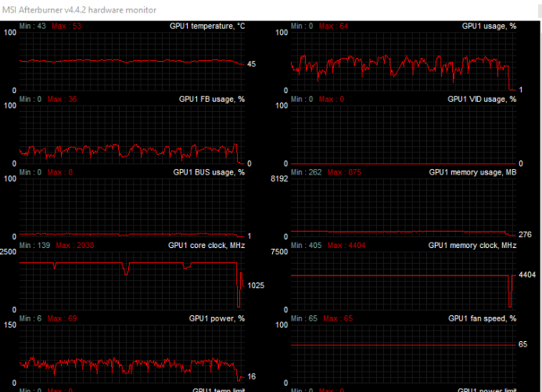Image resolution: width=542 pixels, height=392 pixels.
Task: Click current temperature reading 45
Action: click(252, 64)
